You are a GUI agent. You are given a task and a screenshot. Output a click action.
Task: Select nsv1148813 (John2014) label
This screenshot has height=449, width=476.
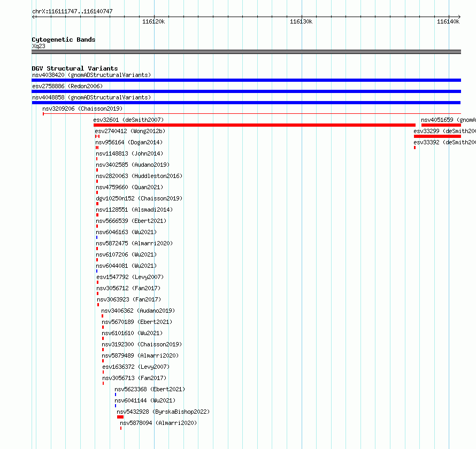point(129,153)
